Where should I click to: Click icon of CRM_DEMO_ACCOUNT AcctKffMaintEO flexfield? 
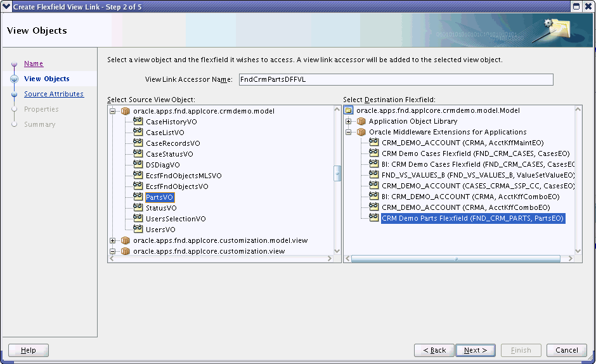[374, 142]
